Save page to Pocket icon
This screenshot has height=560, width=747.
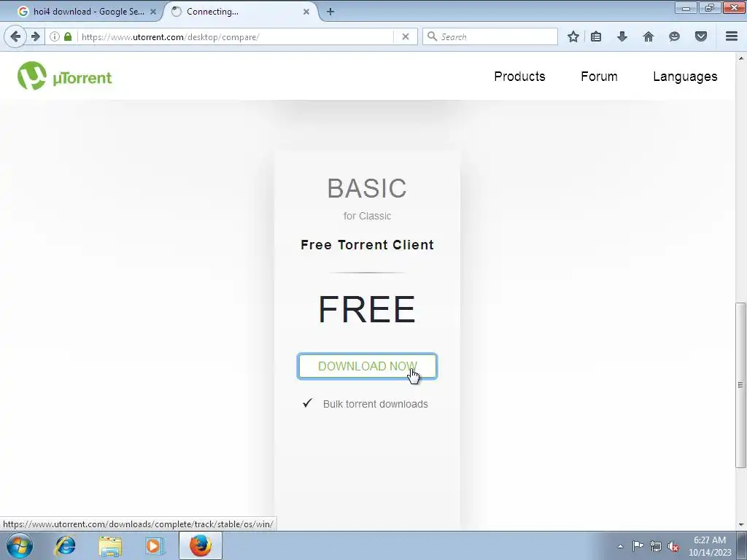point(701,36)
